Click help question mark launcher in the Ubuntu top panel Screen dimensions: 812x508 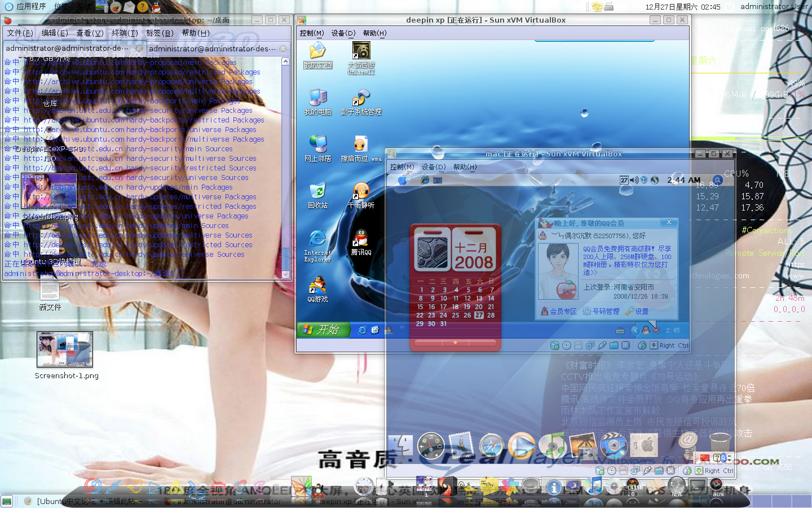tap(143, 7)
